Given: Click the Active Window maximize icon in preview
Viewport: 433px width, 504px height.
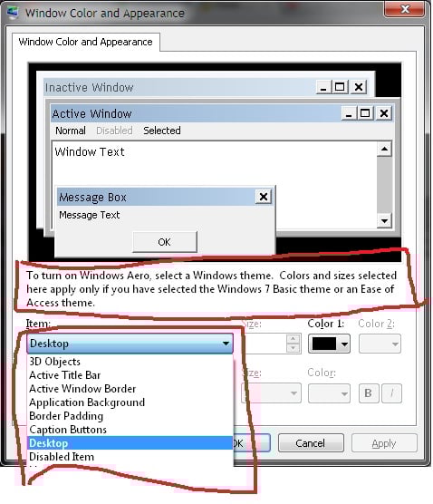Looking at the screenshot, I should (365, 113).
